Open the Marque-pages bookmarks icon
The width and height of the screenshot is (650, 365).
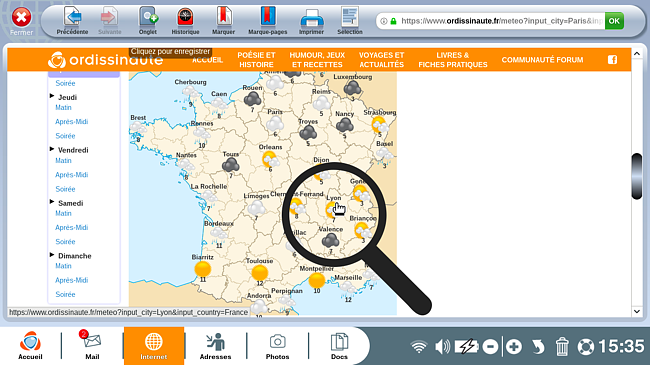[268, 17]
